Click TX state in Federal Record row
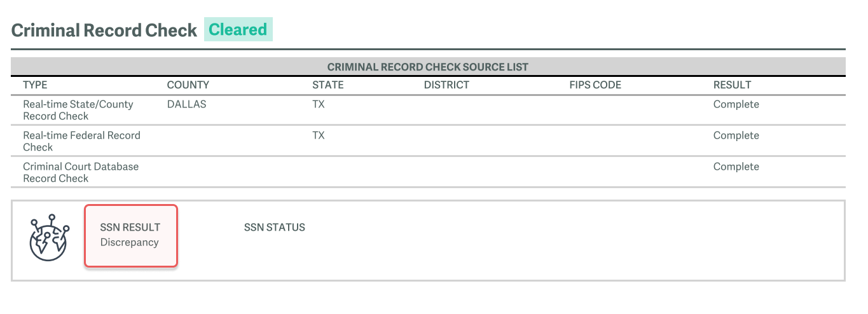The height and width of the screenshot is (314, 868). tap(319, 135)
